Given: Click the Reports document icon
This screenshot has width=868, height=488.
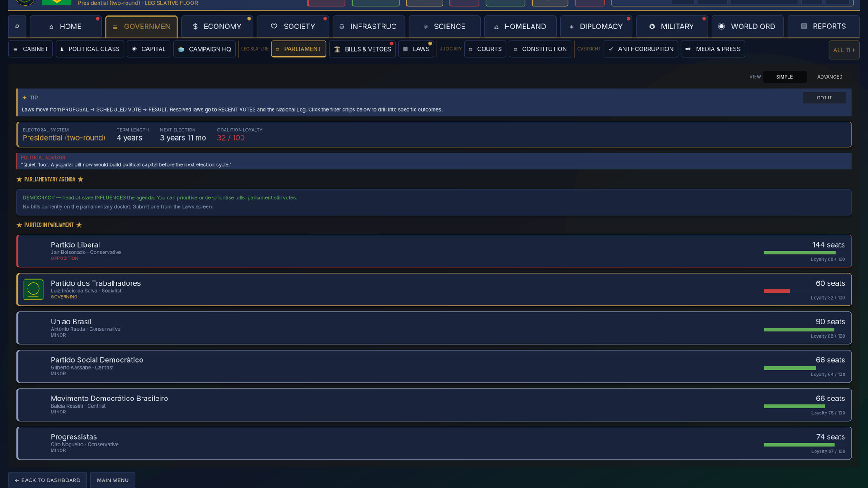Looking at the screenshot, I should click(x=804, y=26).
